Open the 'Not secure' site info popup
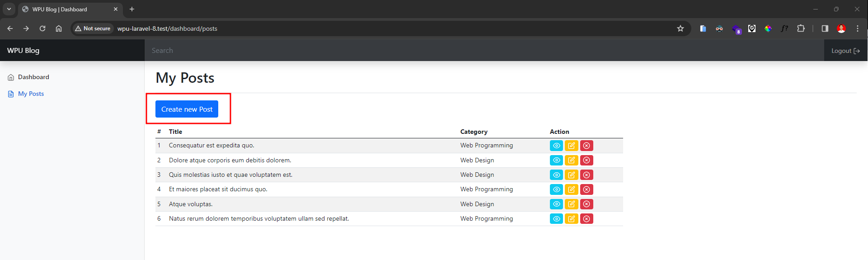The height and width of the screenshot is (260, 868). [93, 28]
